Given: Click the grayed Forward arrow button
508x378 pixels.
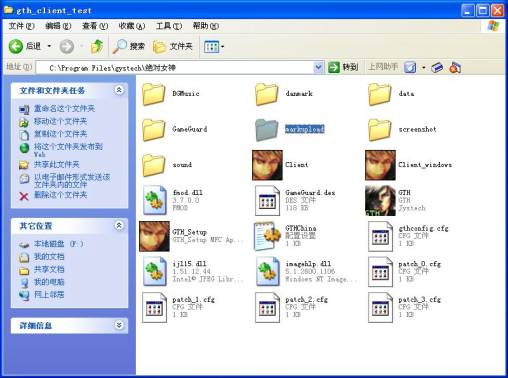Looking at the screenshot, I should pos(67,46).
